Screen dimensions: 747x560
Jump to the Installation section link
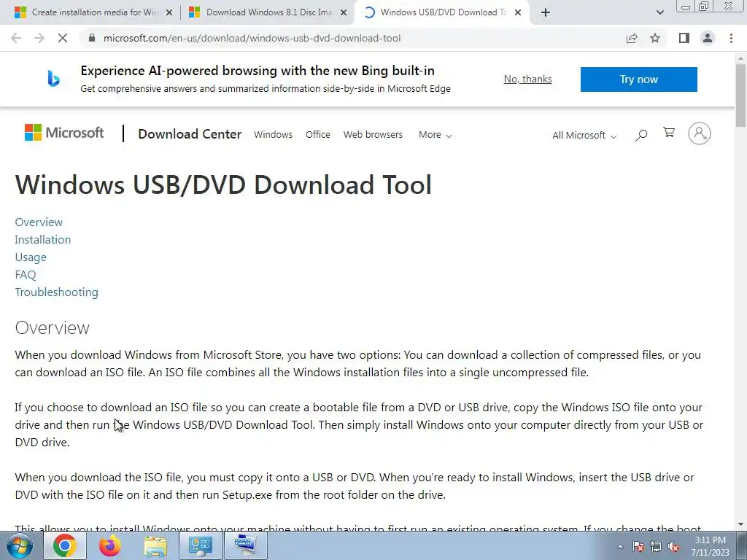pos(43,239)
